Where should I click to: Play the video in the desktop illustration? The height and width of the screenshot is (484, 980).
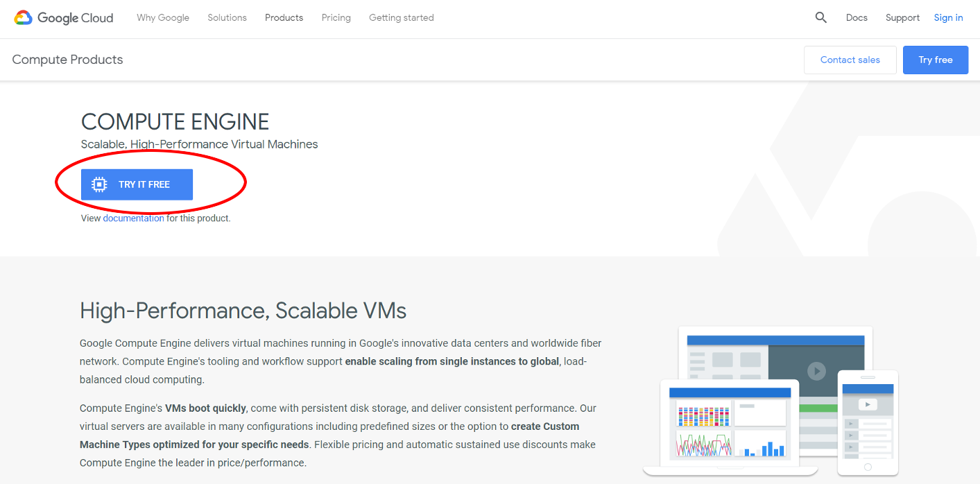pyautogui.click(x=816, y=371)
